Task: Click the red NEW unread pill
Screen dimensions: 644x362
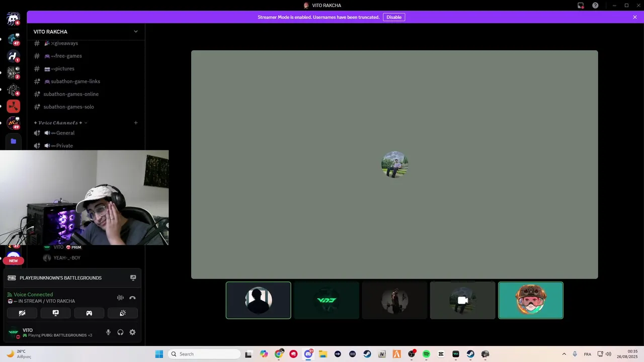Action: (x=13, y=261)
